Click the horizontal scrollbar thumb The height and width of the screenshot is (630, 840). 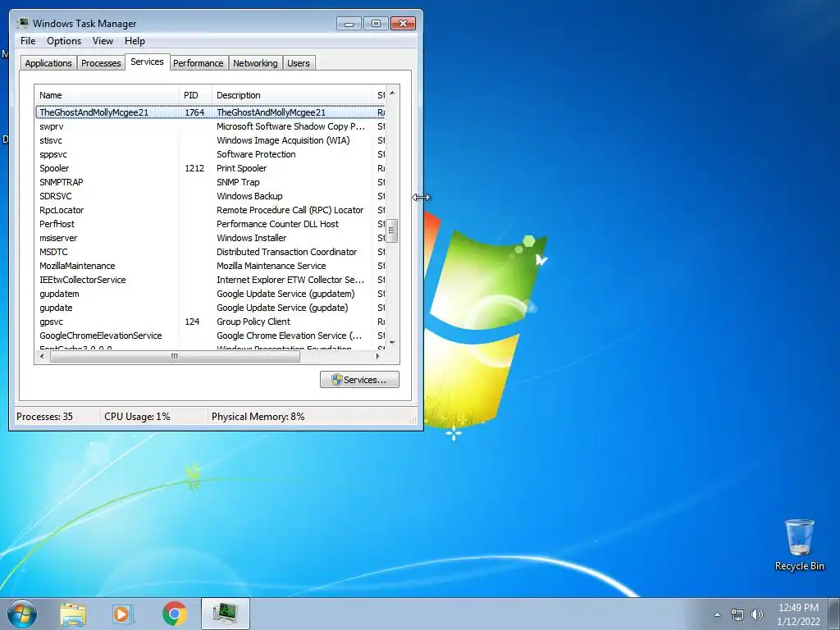click(x=175, y=356)
